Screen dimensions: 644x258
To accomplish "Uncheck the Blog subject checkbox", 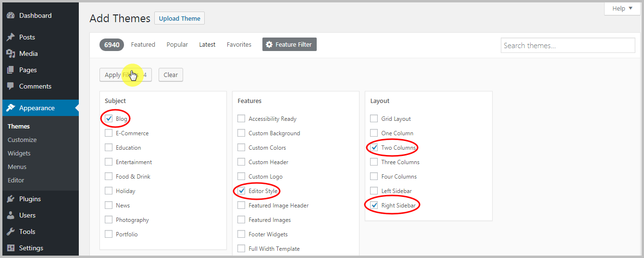I will click(109, 119).
